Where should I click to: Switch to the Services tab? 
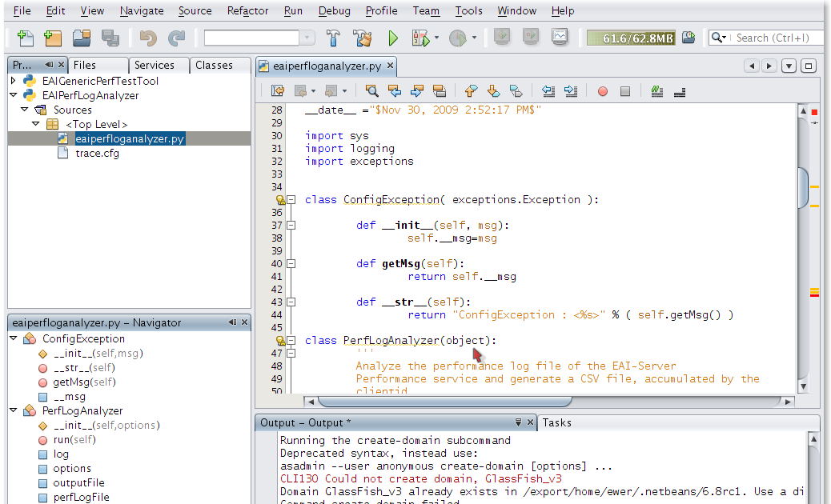coord(158,65)
